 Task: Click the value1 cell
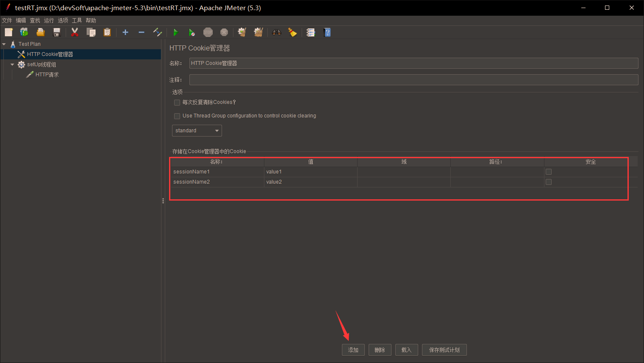[x=311, y=172]
